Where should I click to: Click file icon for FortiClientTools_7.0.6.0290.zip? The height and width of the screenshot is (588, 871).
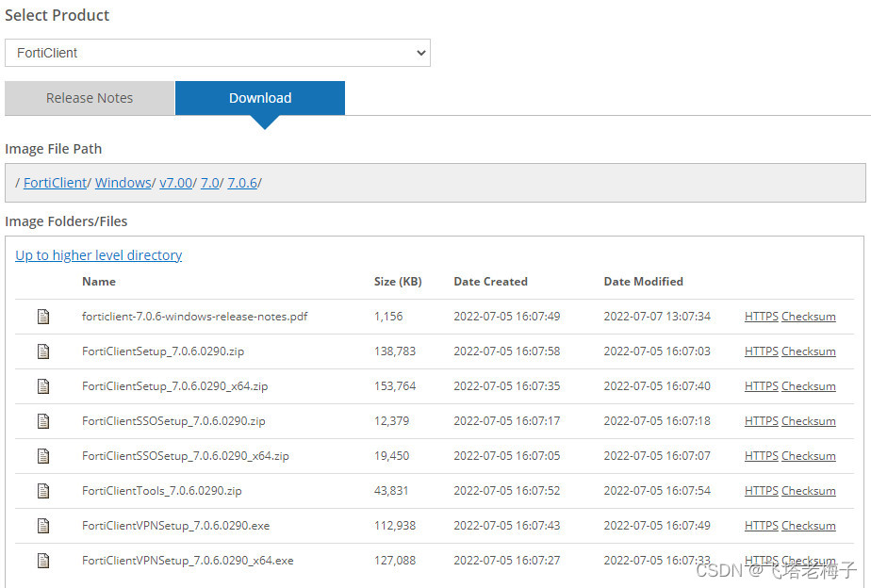[x=43, y=491]
